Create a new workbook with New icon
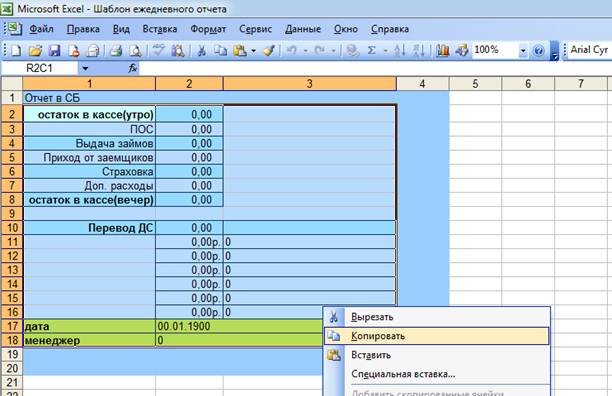 (16, 51)
